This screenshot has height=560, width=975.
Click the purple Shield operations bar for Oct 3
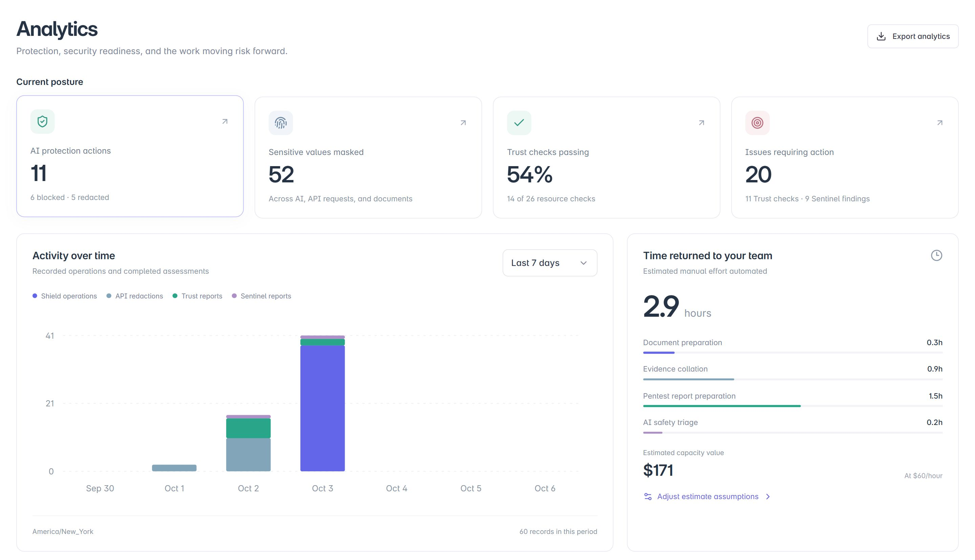[322, 408]
